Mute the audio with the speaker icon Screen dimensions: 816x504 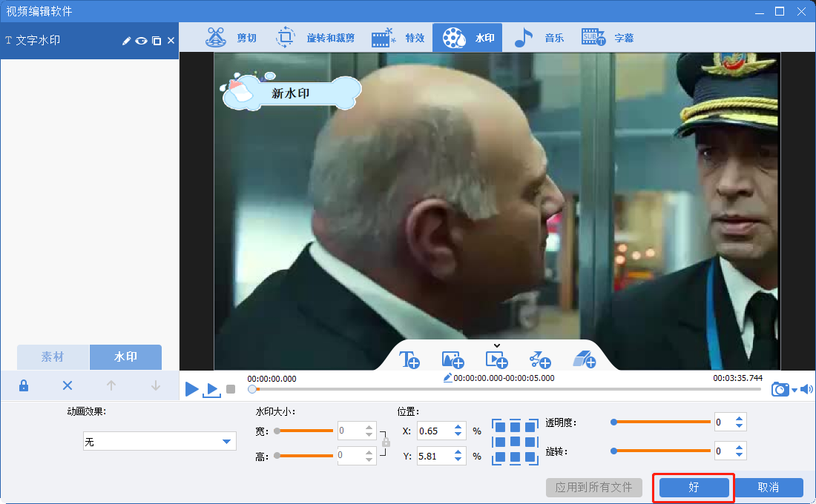pos(806,389)
